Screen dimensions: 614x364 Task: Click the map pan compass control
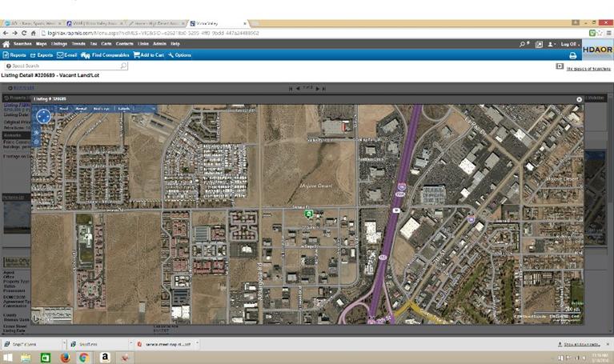tap(43, 116)
